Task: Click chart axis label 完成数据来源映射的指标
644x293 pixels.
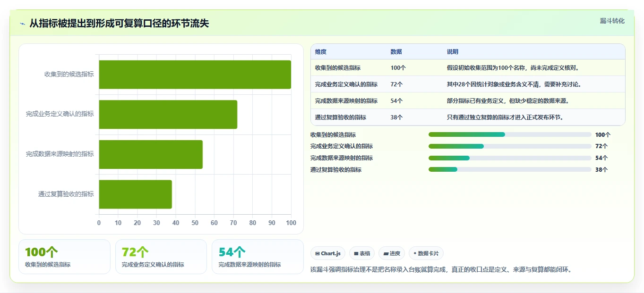Action: pos(60,154)
